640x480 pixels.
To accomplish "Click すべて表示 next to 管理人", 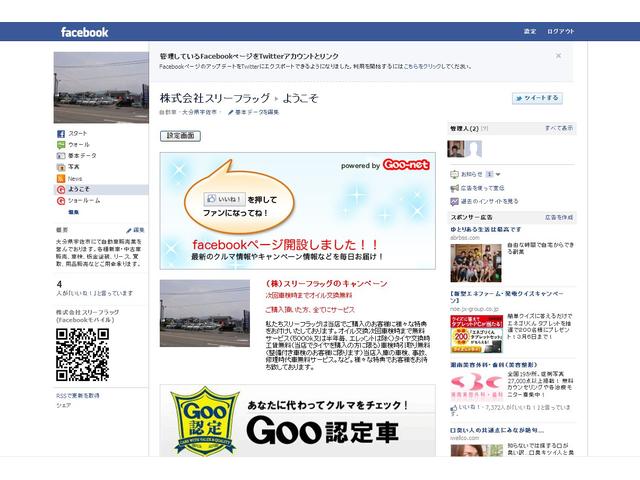I will click(559, 129).
